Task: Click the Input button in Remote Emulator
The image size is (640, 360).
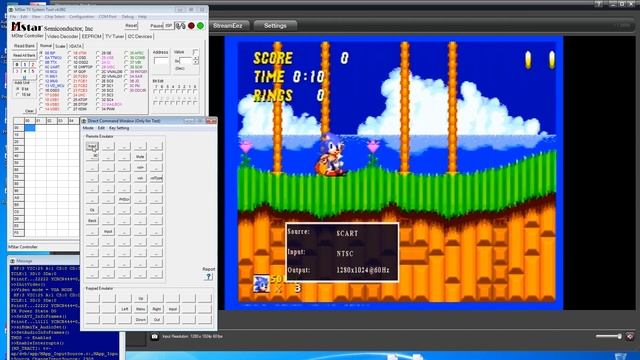Action: pos(92,146)
